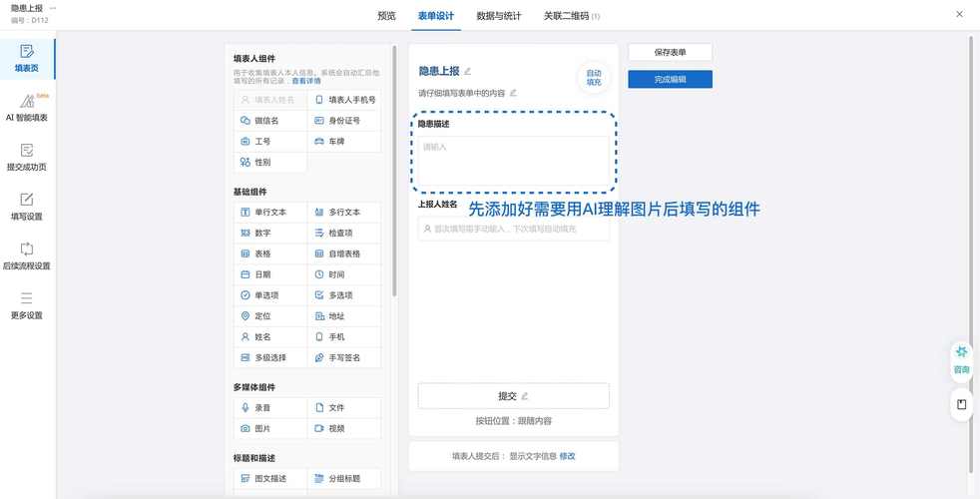980x499 pixels.
Task: Click the edit pencil next to 隐患上报 title
Action: point(467,71)
